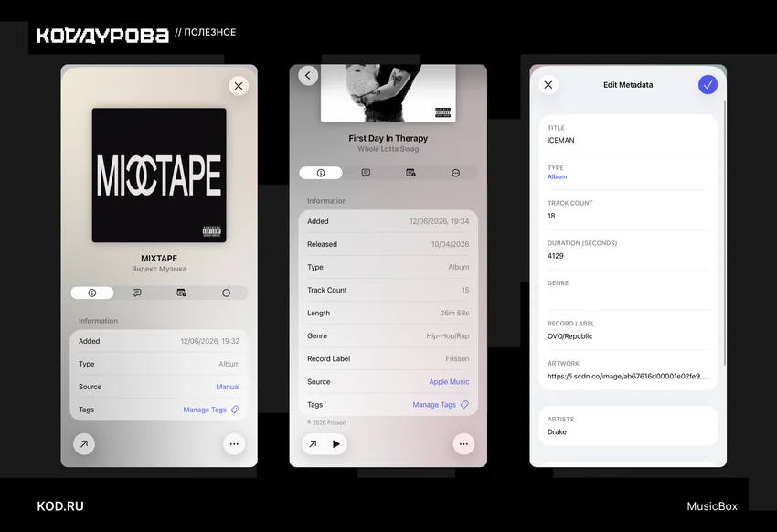Click the KOD.RU footer text
This screenshot has height=532, width=777.
tap(60, 506)
